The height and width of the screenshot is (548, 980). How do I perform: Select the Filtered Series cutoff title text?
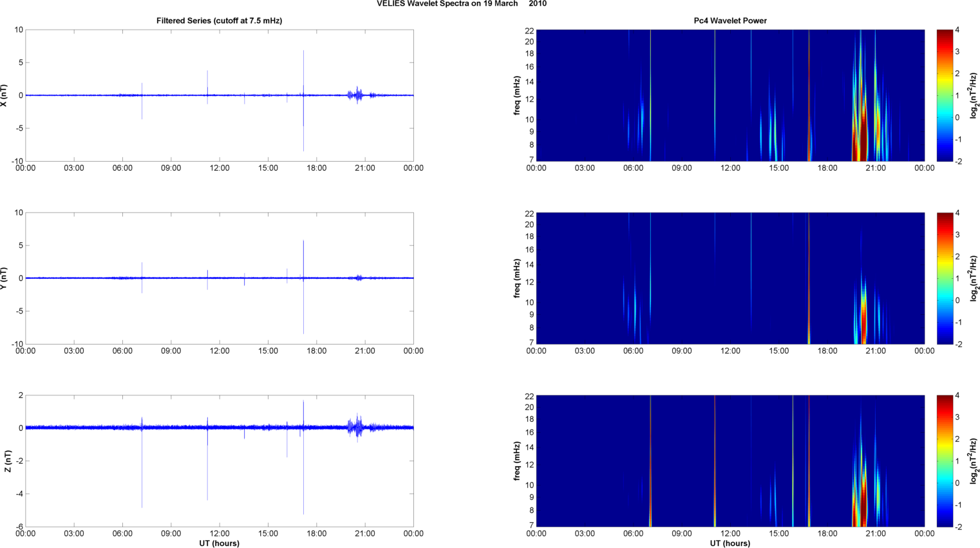(219, 21)
